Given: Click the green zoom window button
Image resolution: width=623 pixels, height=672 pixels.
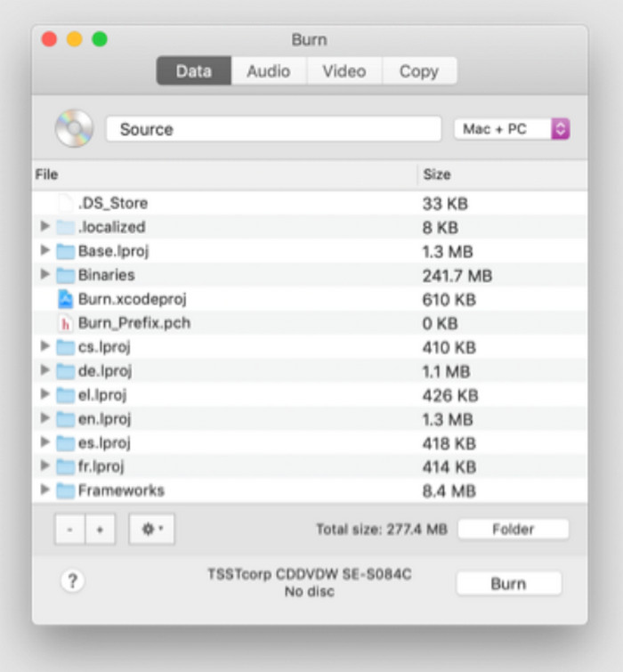Looking at the screenshot, I should [x=100, y=39].
